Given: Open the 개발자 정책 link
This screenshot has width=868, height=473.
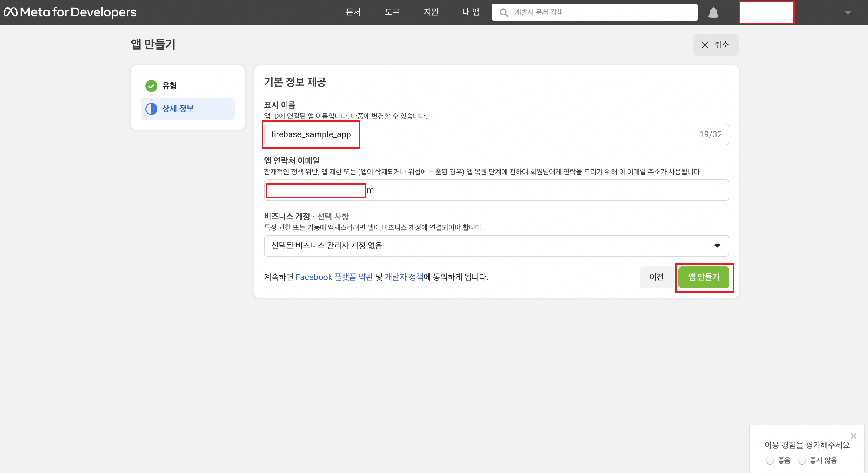Looking at the screenshot, I should point(404,277).
